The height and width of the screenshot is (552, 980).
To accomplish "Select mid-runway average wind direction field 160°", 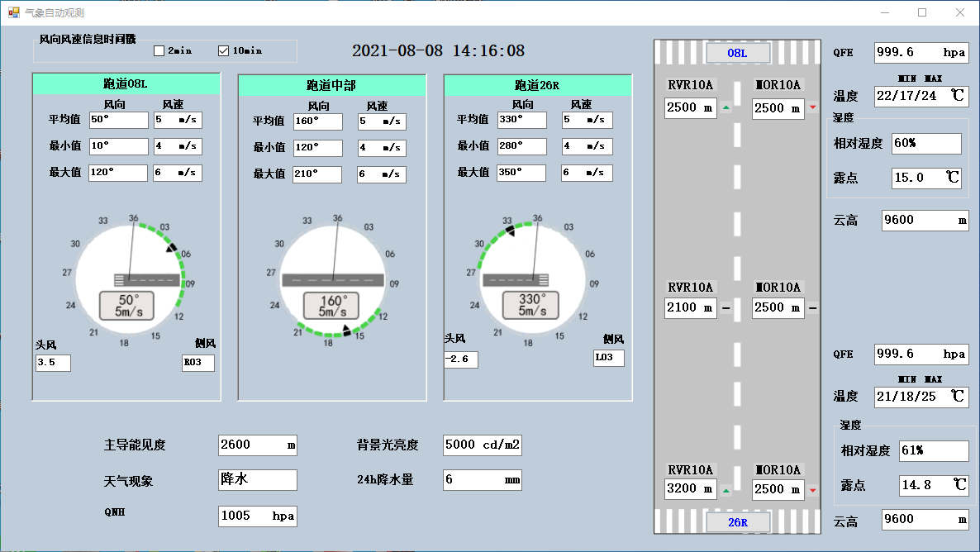I will point(318,121).
